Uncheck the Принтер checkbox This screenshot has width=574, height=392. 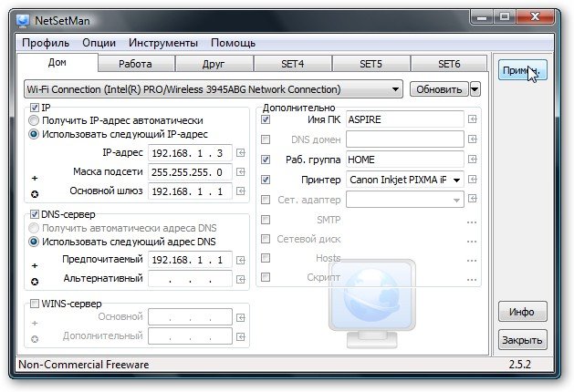(x=266, y=180)
